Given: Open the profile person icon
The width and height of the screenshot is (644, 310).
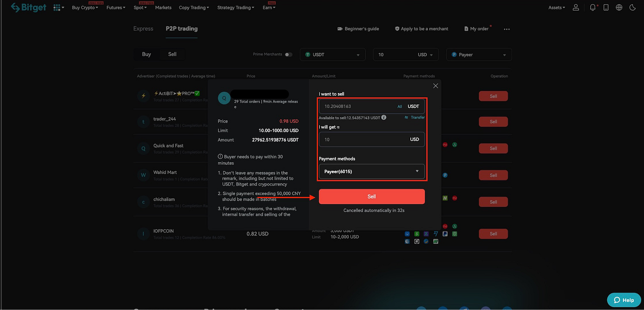Looking at the screenshot, I should pos(575,7).
